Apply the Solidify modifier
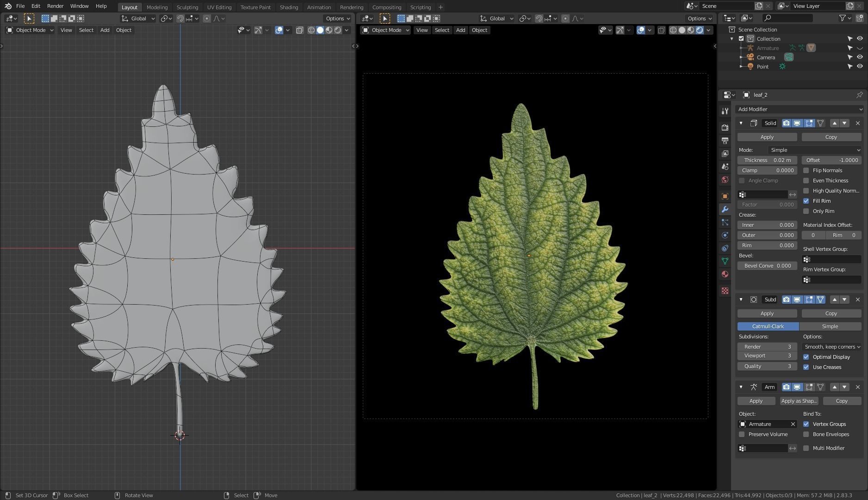 pos(767,137)
